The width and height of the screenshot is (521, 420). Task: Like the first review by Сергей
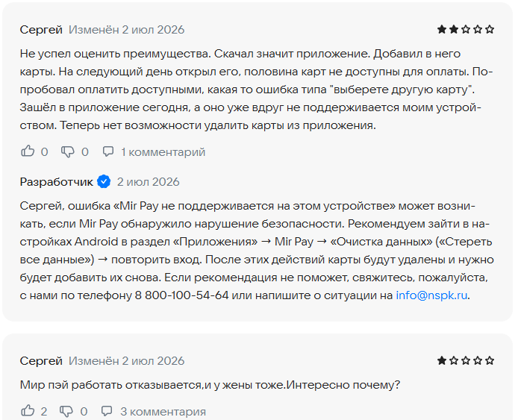[28, 151]
